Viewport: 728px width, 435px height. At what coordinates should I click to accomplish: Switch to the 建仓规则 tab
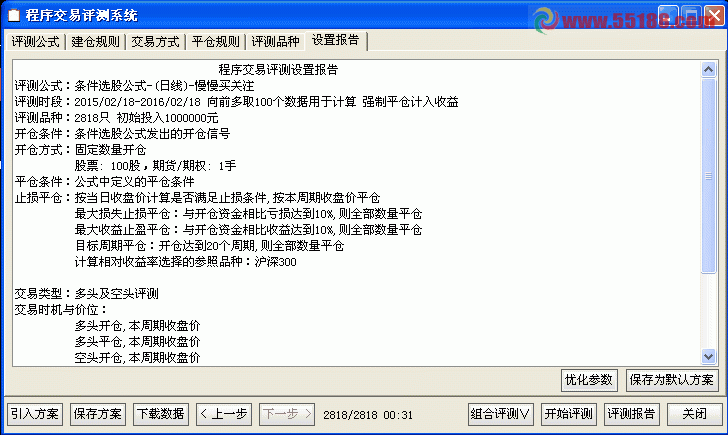95,42
